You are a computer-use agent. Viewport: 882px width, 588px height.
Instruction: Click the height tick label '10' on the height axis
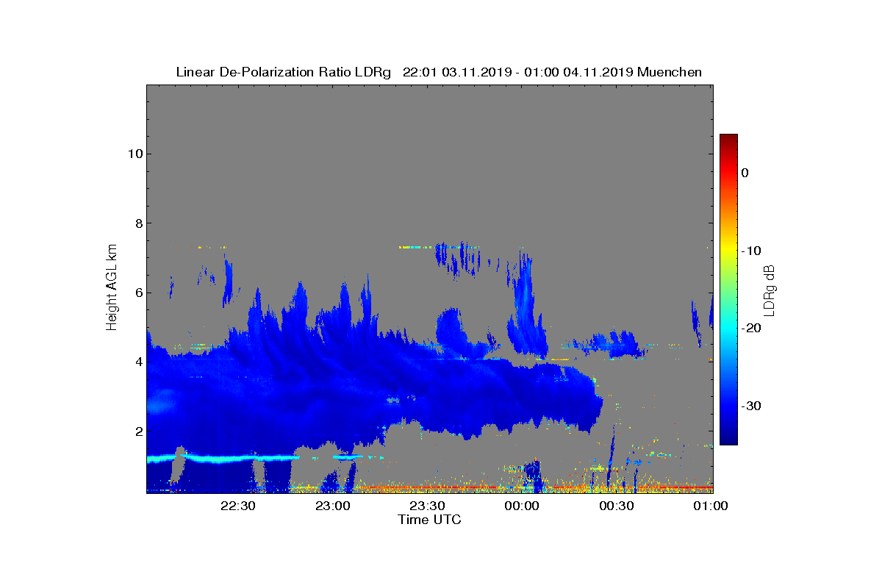tap(134, 154)
